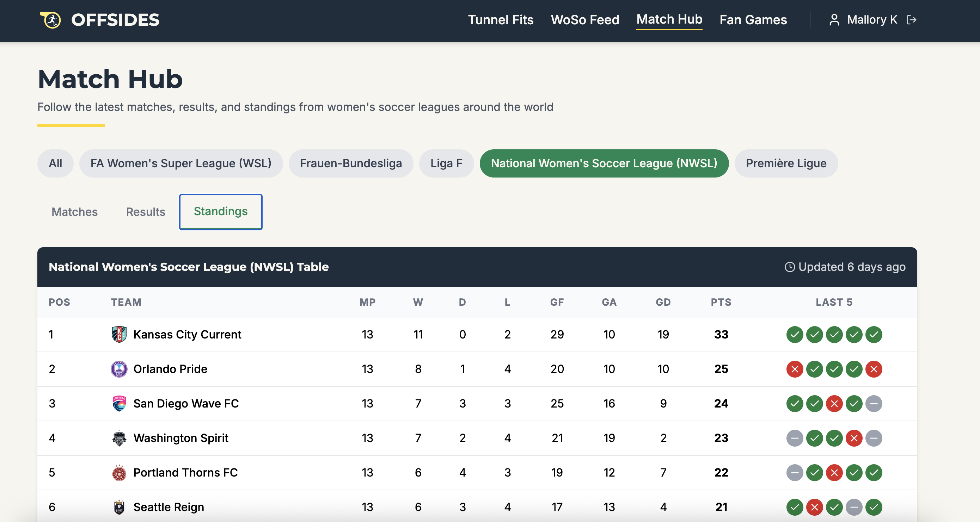Choose the Liga F league filter
The image size is (980, 522).
tap(446, 163)
